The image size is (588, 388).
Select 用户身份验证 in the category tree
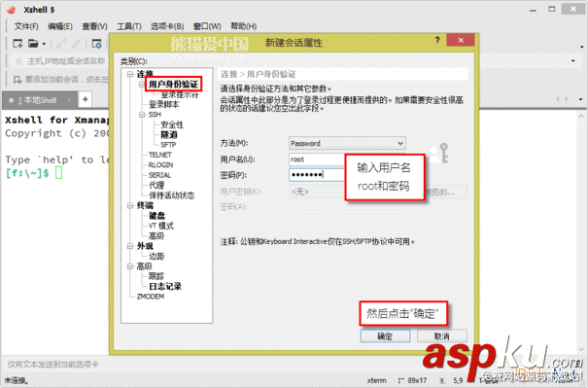[x=173, y=84]
